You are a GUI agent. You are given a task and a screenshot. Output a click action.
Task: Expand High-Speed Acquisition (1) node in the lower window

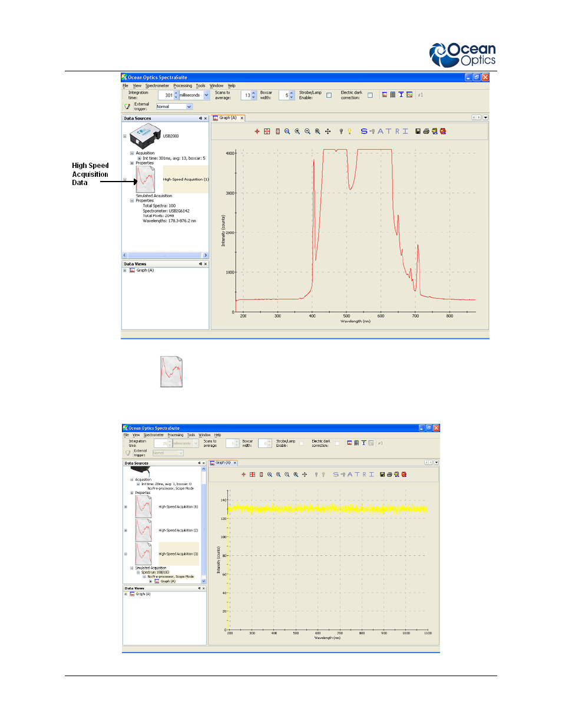coord(125,507)
